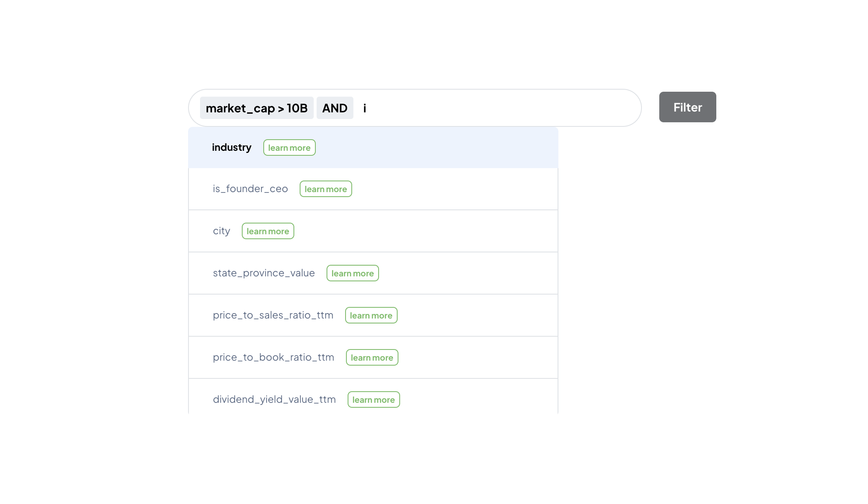Open learn more for price_to_sales_ratio_ttm

click(371, 315)
